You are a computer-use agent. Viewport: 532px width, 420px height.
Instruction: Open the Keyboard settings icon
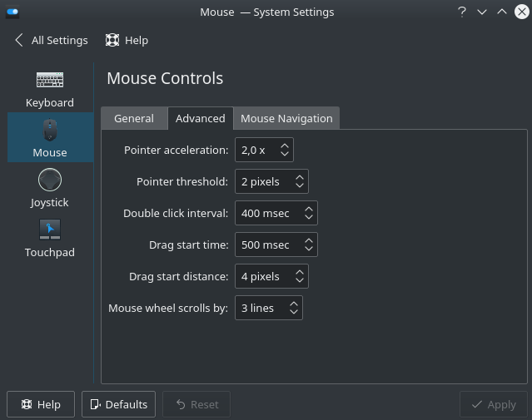[x=50, y=81]
